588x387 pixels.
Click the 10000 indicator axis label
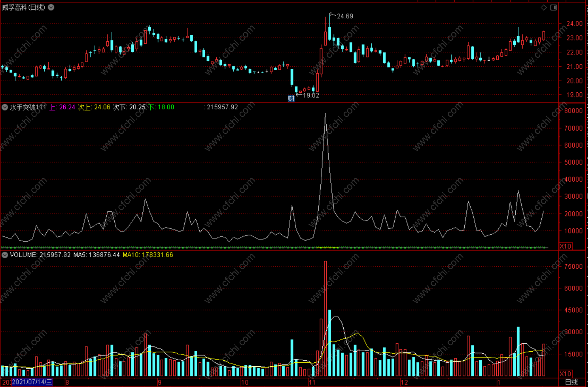click(573, 231)
